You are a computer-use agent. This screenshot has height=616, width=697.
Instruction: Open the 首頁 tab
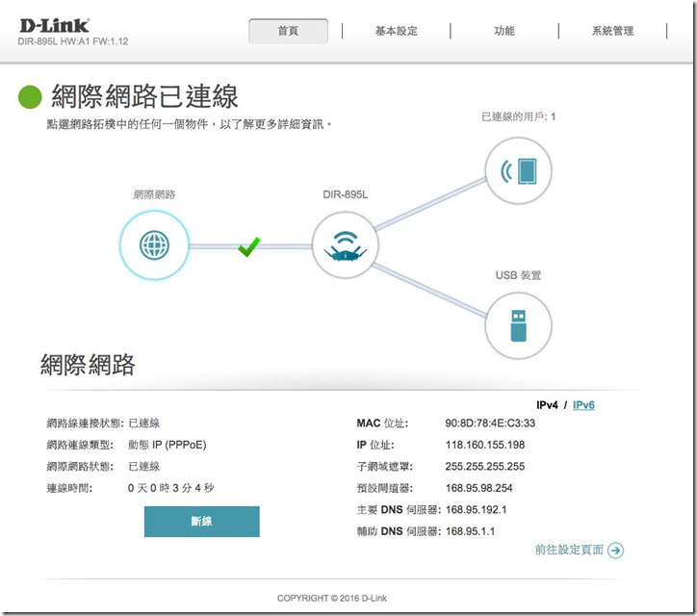pyautogui.click(x=288, y=31)
